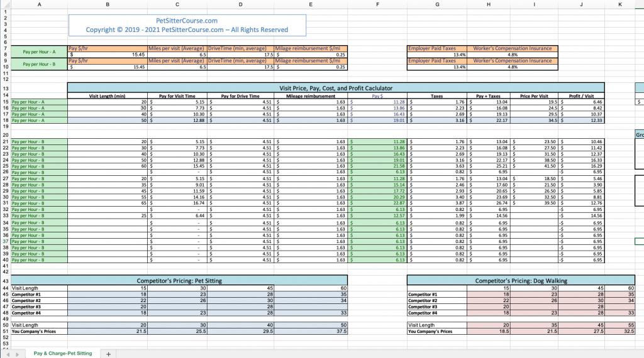This screenshot has height=358, width=644.
Task: Switch to Pay & Charge-Pet Sitting sheet tab
Action: 63,354
